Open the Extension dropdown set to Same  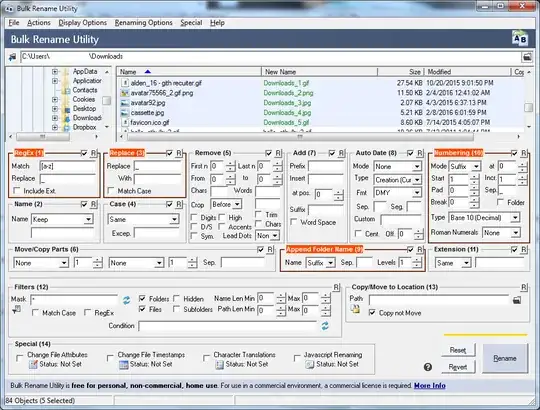coord(453,263)
